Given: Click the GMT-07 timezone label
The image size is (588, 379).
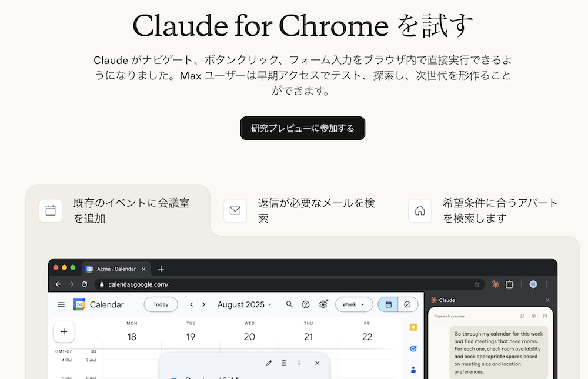Looking at the screenshot, I should 64,351.
